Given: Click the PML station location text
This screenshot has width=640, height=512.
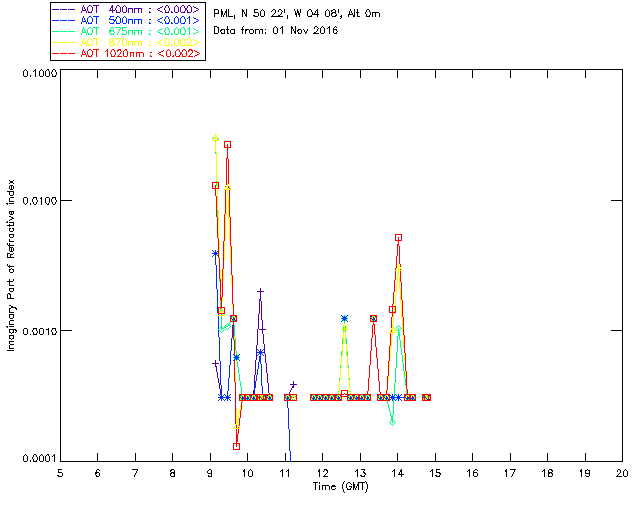Looking at the screenshot, I should (297, 13).
